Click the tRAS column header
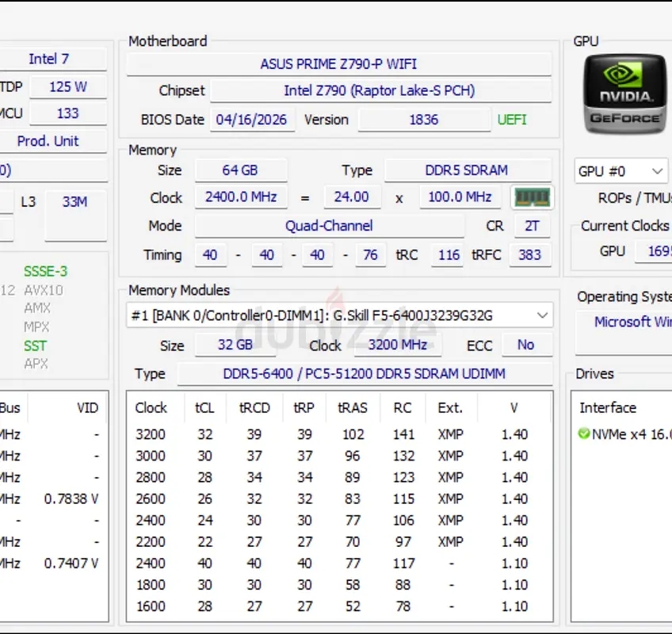Viewport: 672px width, 634px height. click(x=353, y=407)
